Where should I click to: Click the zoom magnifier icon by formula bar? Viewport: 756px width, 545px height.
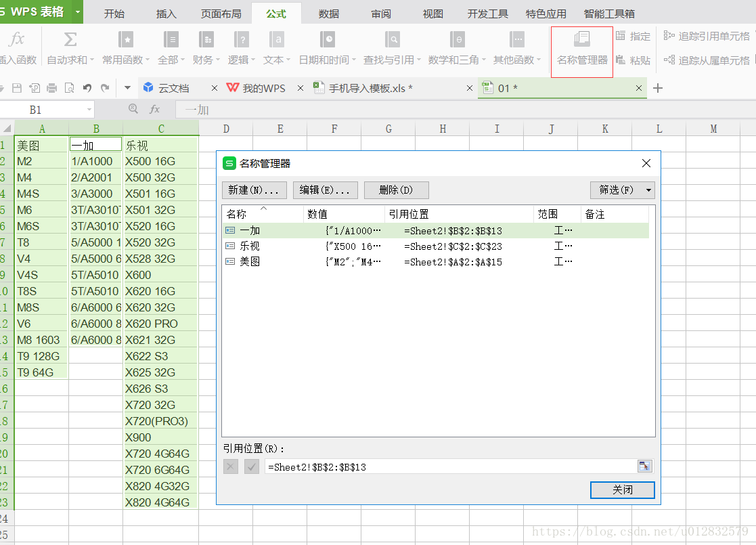click(133, 109)
